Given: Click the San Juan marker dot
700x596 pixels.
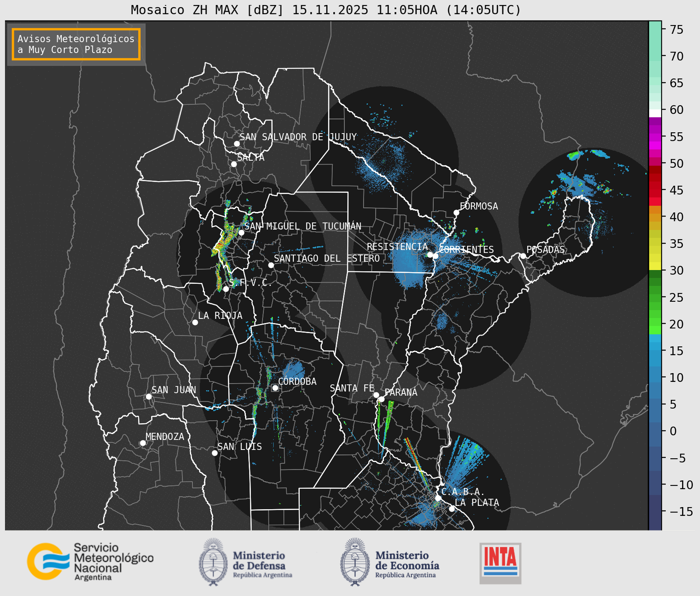Looking at the screenshot, I should pos(149,396).
